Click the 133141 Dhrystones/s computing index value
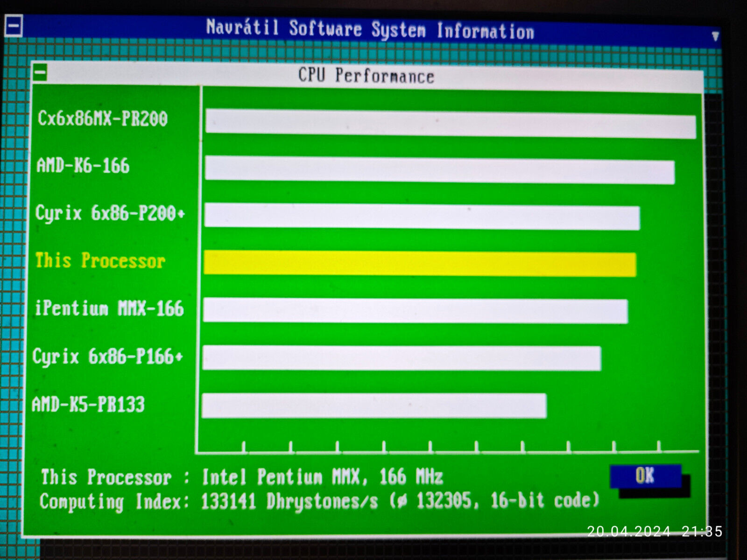The height and width of the screenshot is (560, 747). [x=289, y=502]
